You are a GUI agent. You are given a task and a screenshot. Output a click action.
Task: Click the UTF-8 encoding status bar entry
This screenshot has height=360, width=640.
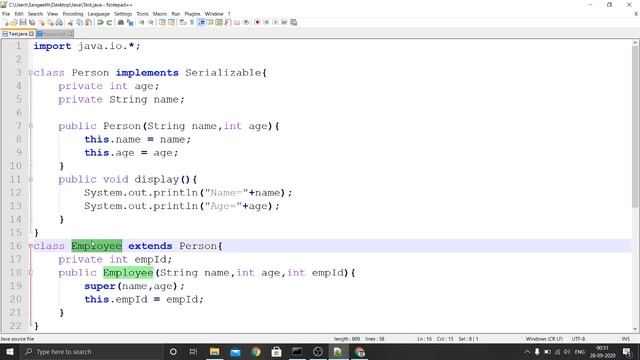click(x=578, y=339)
